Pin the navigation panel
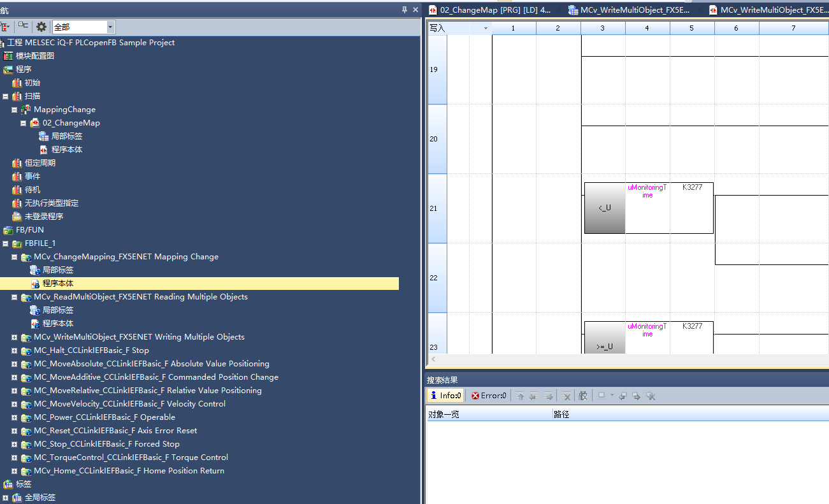This screenshot has width=829, height=504. (405, 10)
